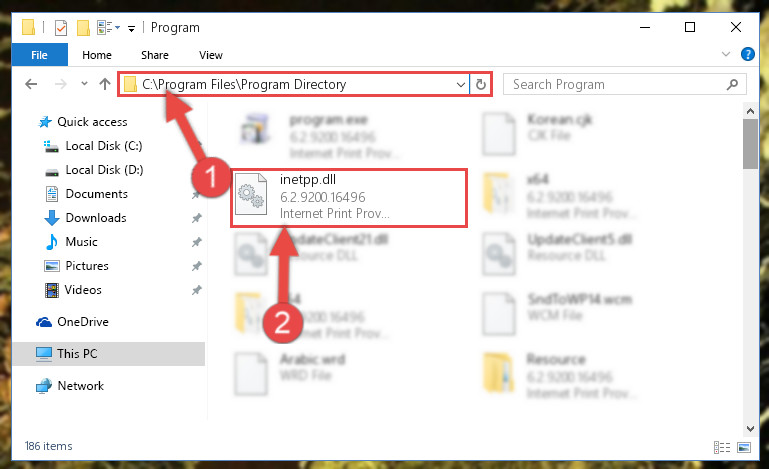Viewport: 769px width, 469px height.
Task: Maximize the Program window
Action: [690, 27]
